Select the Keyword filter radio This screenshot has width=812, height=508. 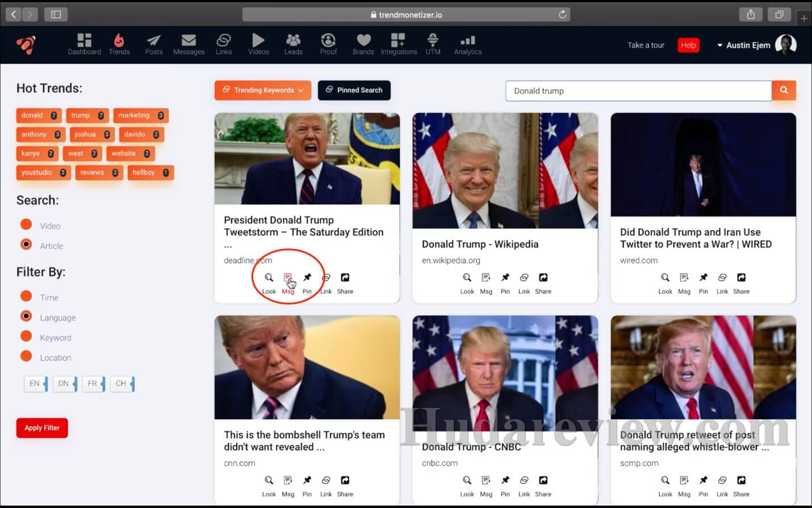click(x=26, y=336)
